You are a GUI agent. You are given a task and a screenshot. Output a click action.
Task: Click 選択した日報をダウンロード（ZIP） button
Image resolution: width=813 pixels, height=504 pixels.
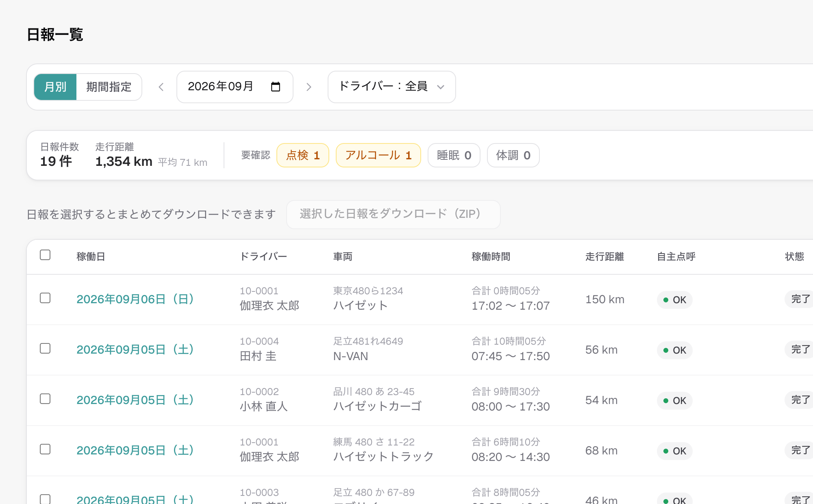click(393, 214)
